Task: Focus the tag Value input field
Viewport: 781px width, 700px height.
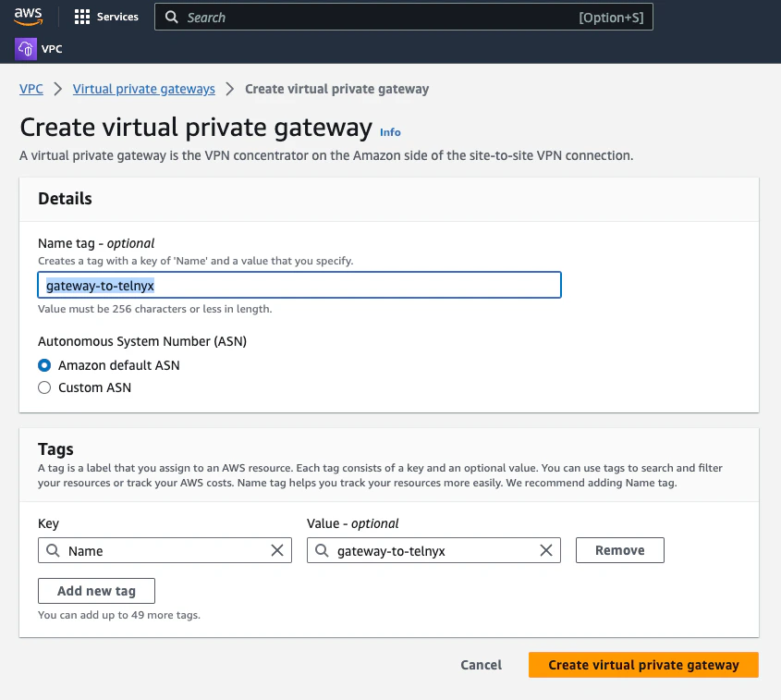Action: [434, 550]
